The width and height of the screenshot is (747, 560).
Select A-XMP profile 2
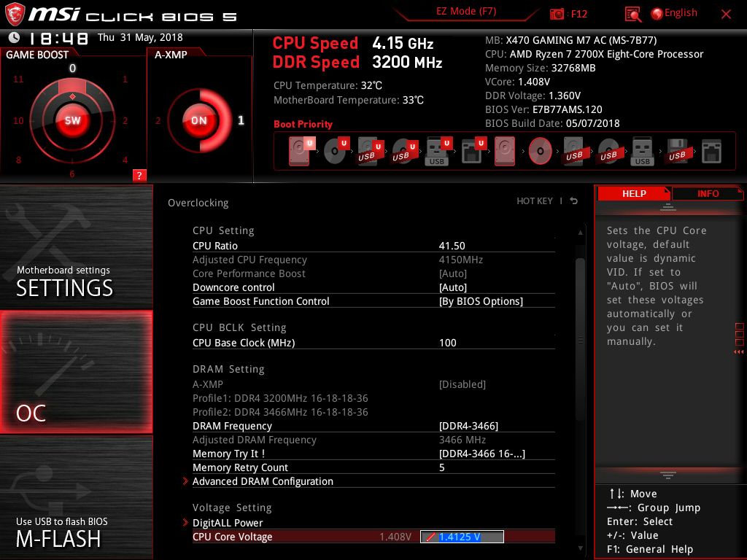pos(158,120)
